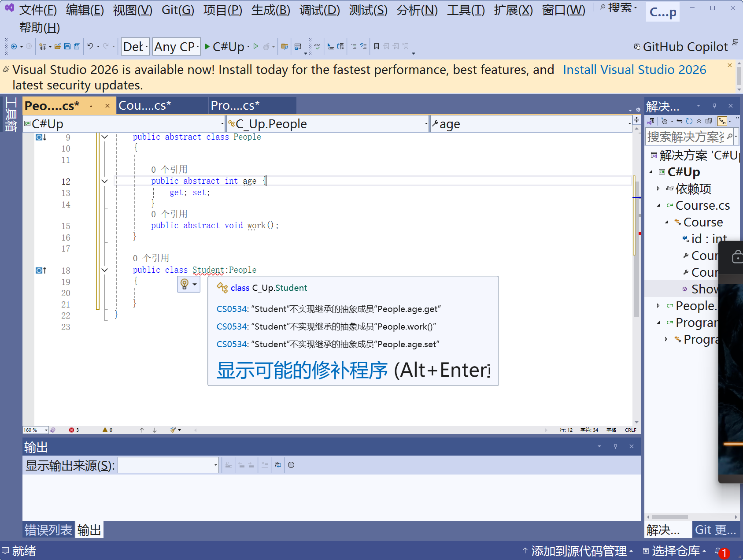
Task: Toggle word wrap in Output panel
Action: [278, 465]
